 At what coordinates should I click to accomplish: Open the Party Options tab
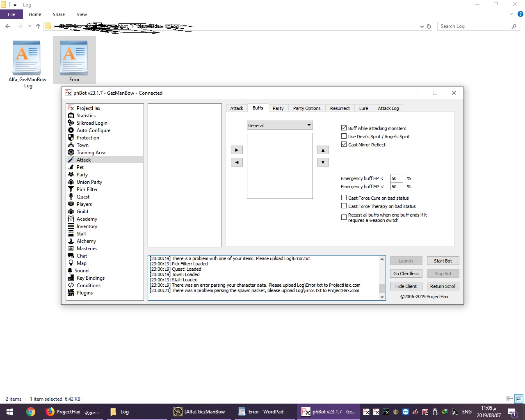(307, 108)
